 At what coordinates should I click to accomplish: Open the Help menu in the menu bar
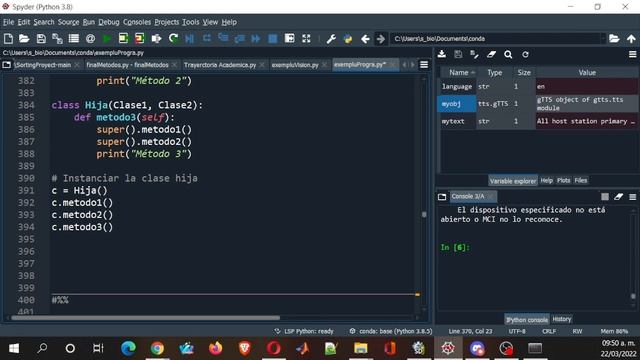[x=229, y=22]
